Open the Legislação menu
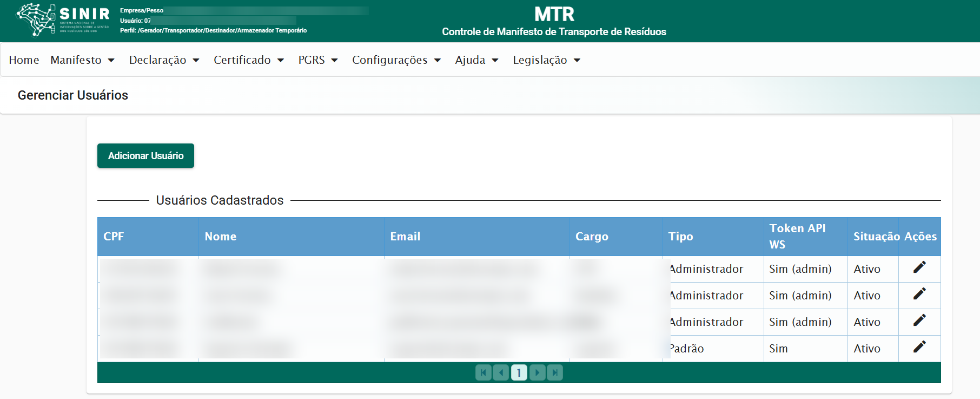 (x=547, y=60)
